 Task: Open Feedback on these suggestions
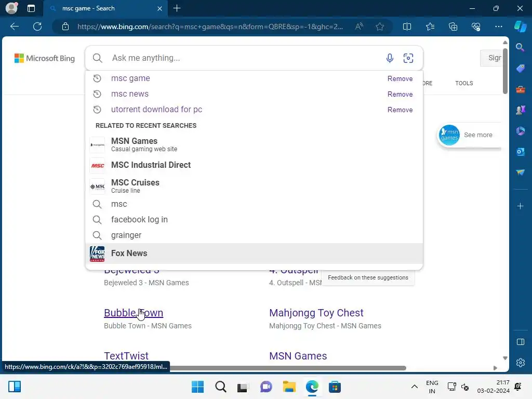(368, 277)
